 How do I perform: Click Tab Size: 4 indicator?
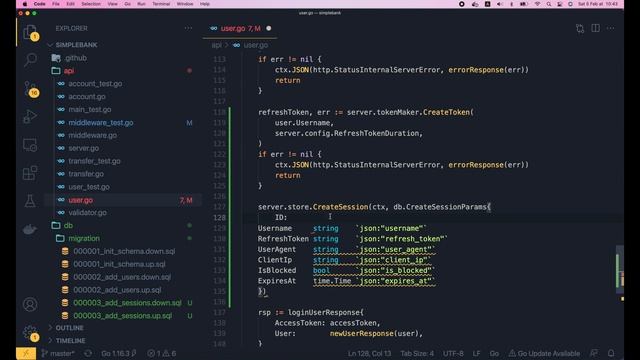417,353
